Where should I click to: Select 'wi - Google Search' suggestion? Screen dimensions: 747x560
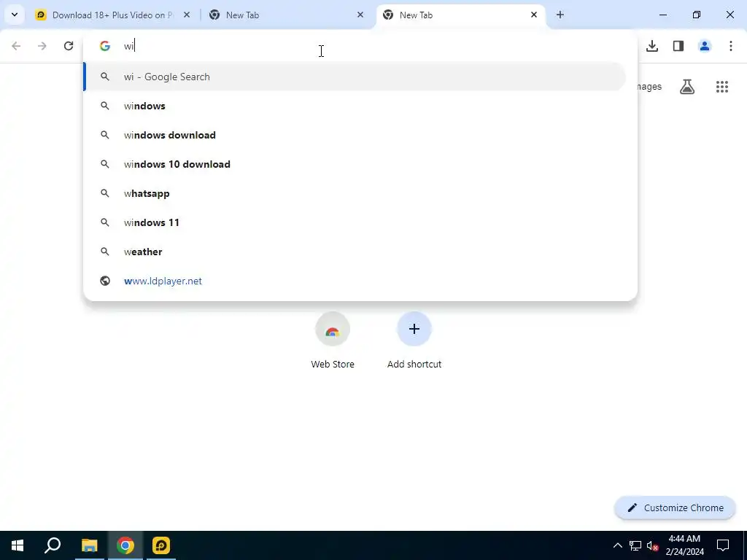point(355,77)
